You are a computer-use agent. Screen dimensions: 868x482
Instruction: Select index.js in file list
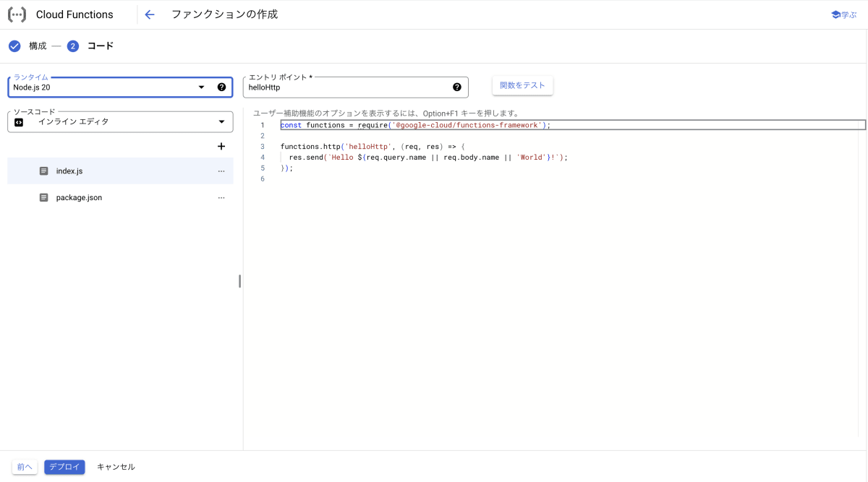click(x=120, y=171)
